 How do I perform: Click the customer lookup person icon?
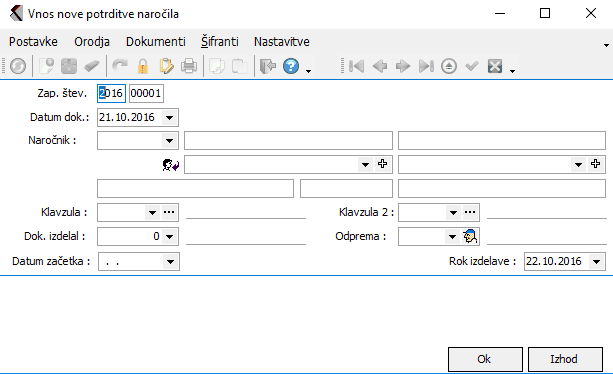click(x=170, y=165)
